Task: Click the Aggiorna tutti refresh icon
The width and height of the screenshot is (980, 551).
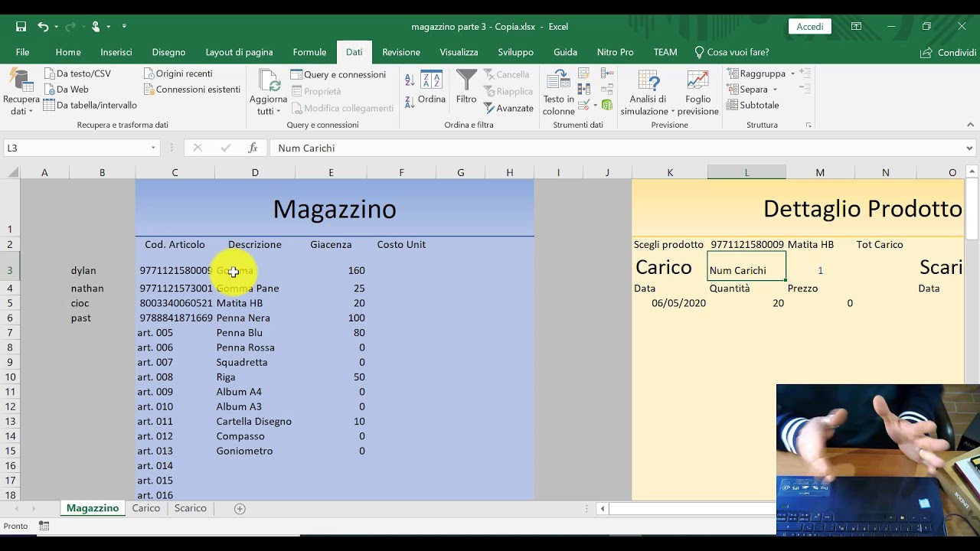Action: point(269,81)
